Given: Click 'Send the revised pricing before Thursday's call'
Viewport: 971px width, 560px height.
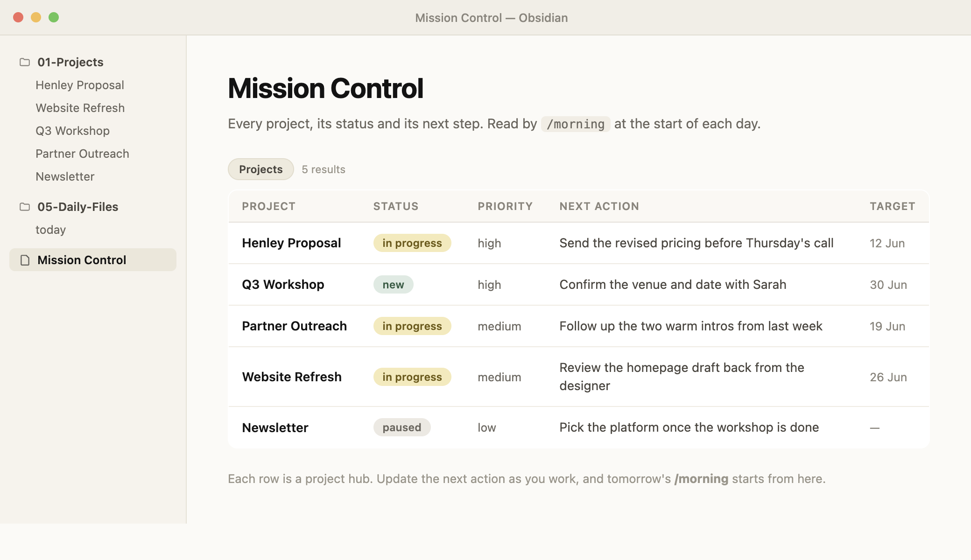Looking at the screenshot, I should pyautogui.click(x=696, y=243).
